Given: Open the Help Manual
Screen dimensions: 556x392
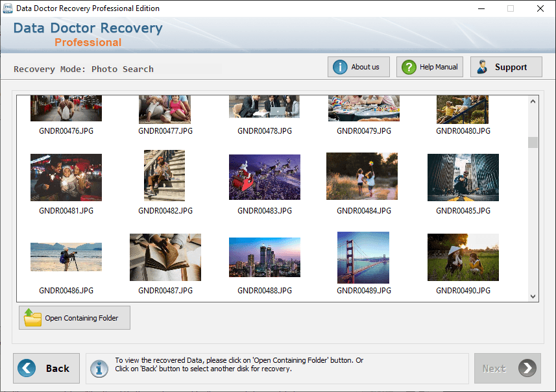Looking at the screenshot, I should click(x=429, y=67).
